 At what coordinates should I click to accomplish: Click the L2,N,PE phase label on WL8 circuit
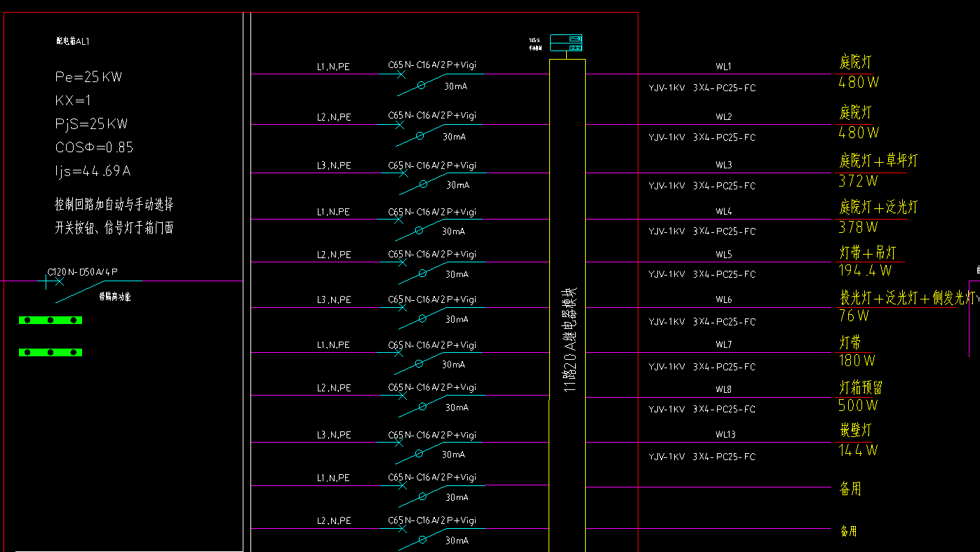(333, 388)
